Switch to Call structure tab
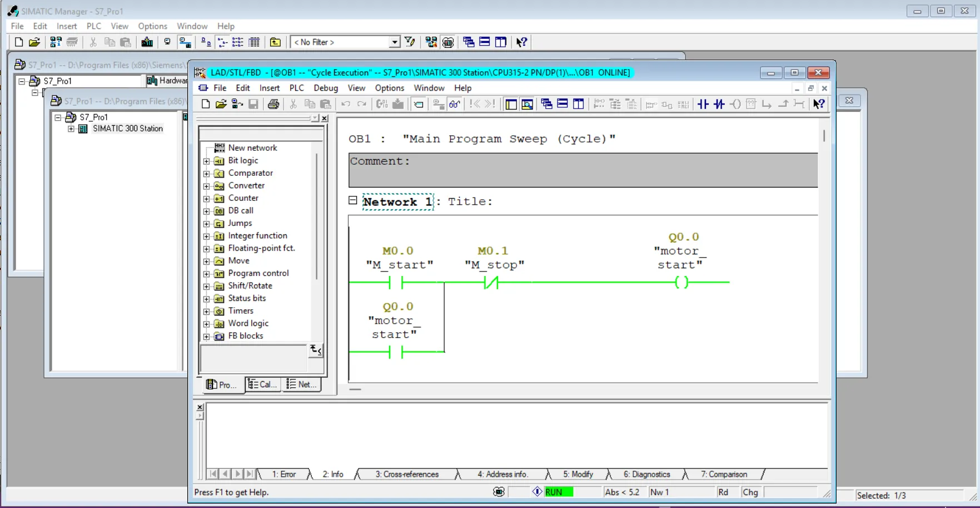This screenshot has width=980, height=508. 263,384
